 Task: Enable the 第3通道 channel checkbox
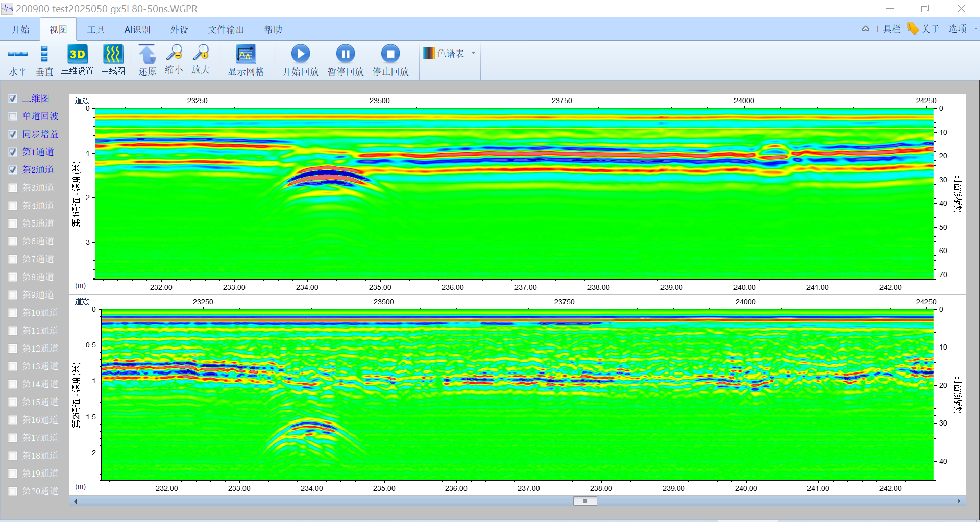click(13, 188)
